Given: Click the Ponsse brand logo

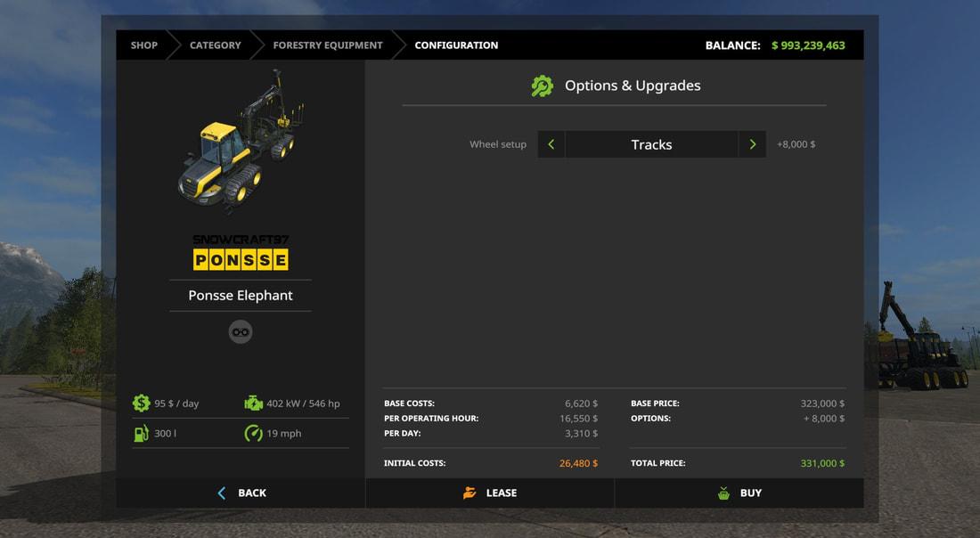Looking at the screenshot, I should 241,259.
